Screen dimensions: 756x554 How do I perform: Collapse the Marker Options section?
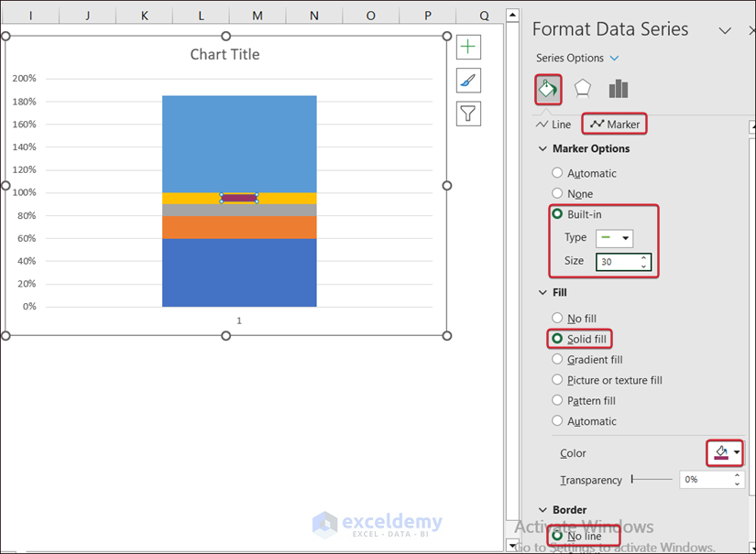click(542, 148)
